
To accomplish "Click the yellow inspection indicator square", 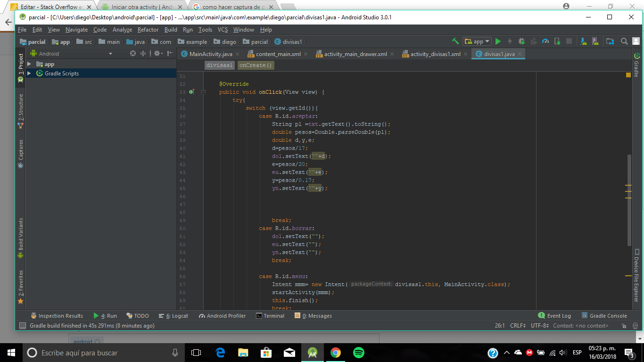I will pos(628,75).
